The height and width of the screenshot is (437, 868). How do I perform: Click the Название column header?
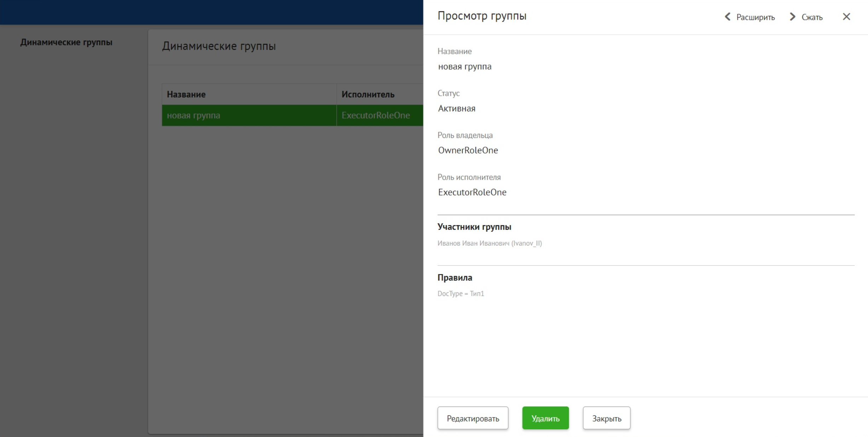coord(186,94)
